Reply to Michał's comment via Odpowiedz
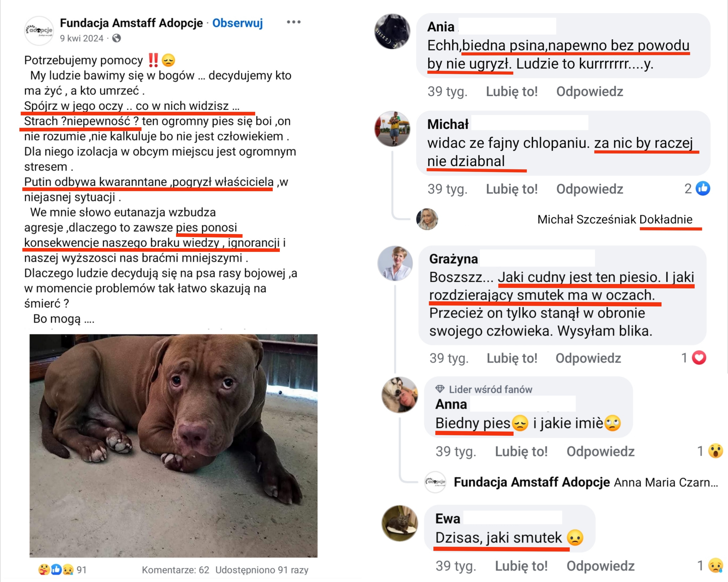Screen dimensions: 728x582 coord(590,189)
